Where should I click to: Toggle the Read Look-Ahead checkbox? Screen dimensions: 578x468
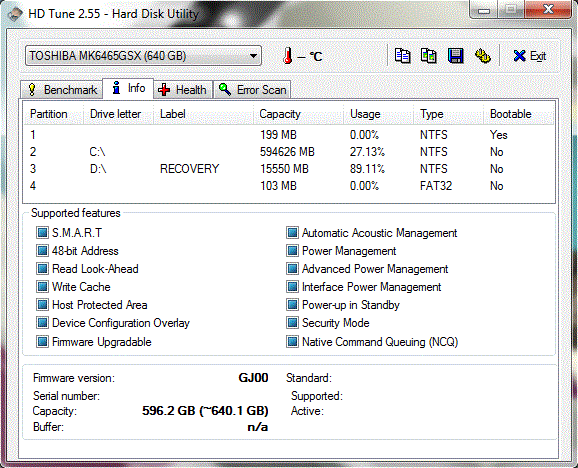pyautogui.click(x=42, y=269)
